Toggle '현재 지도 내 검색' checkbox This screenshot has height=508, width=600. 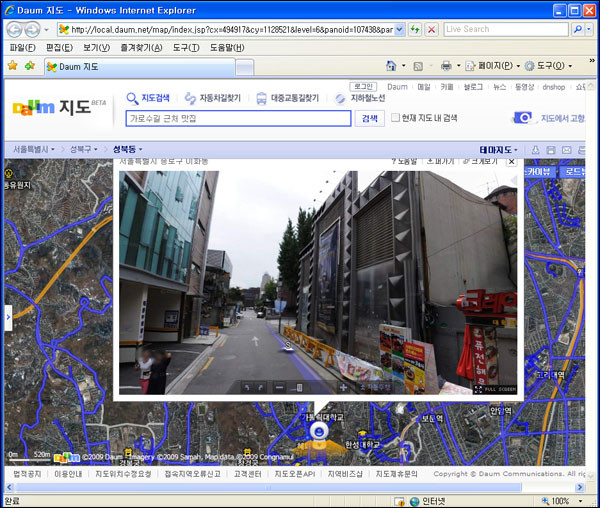(x=395, y=117)
